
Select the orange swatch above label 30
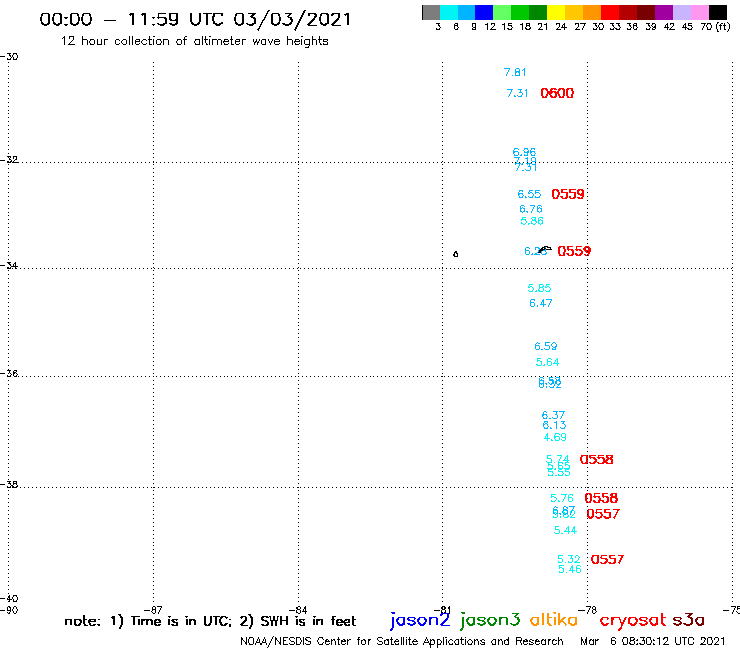pyautogui.click(x=592, y=12)
